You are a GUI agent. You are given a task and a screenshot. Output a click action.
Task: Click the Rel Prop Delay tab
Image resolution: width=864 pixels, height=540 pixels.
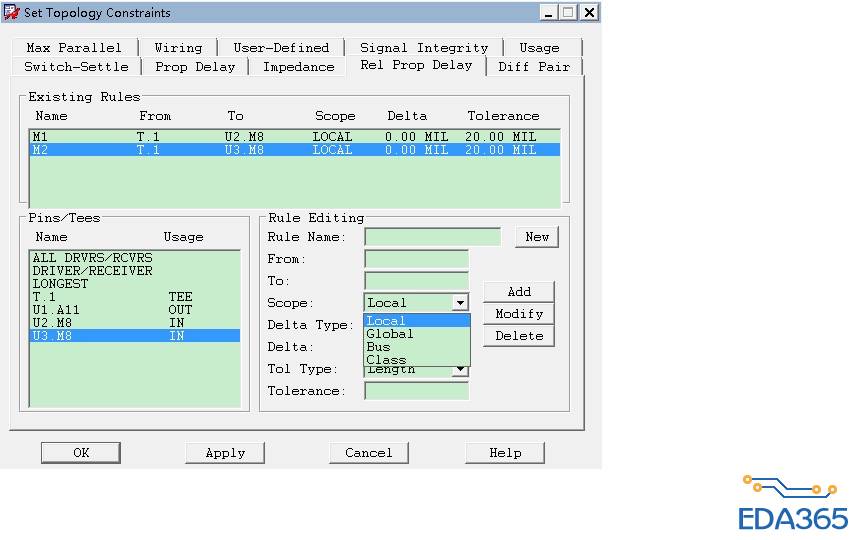(x=416, y=65)
